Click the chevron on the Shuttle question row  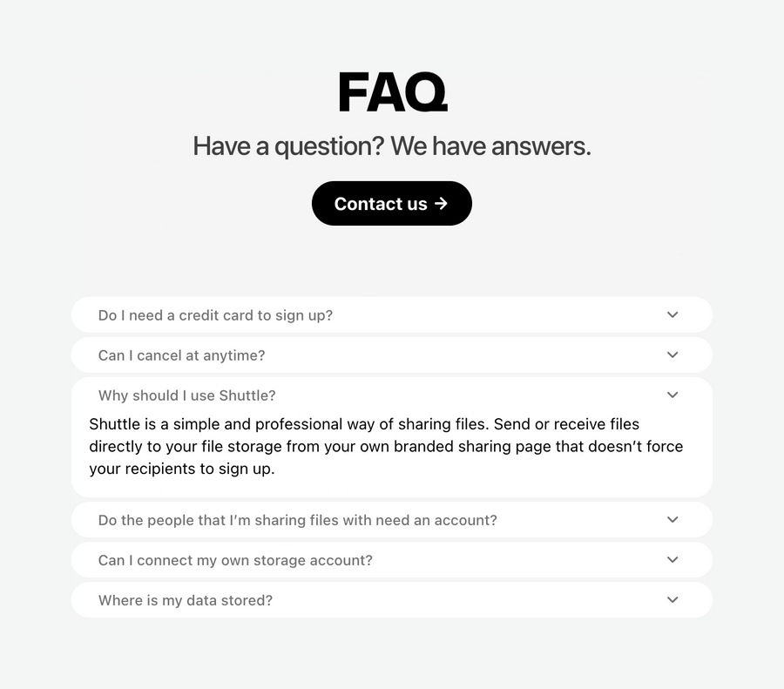click(672, 395)
